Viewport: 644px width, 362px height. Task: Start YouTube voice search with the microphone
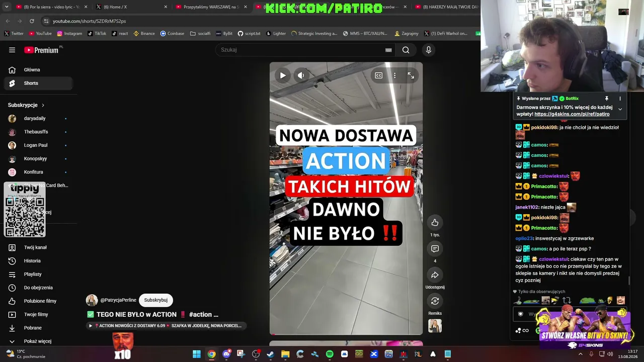[x=429, y=50]
